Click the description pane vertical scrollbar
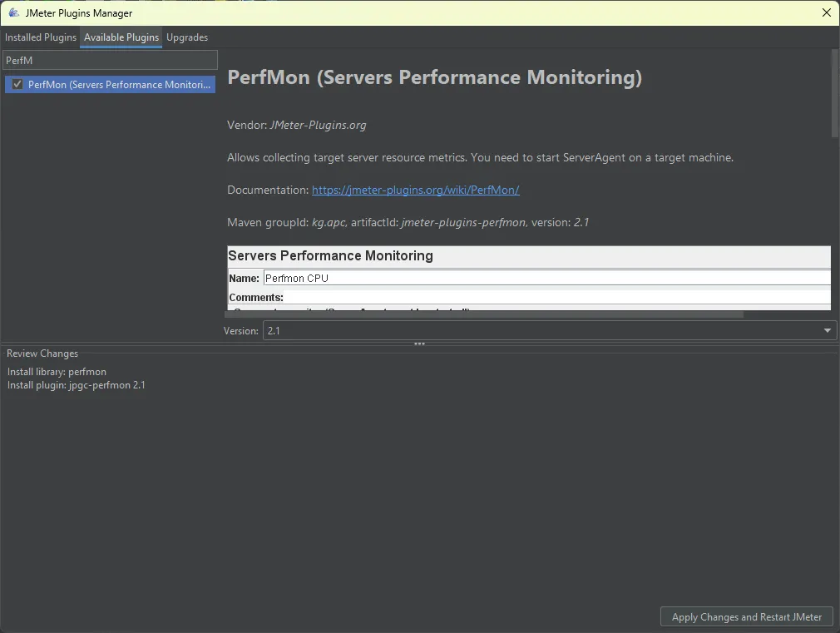Viewport: 840px width, 633px height. click(x=835, y=93)
